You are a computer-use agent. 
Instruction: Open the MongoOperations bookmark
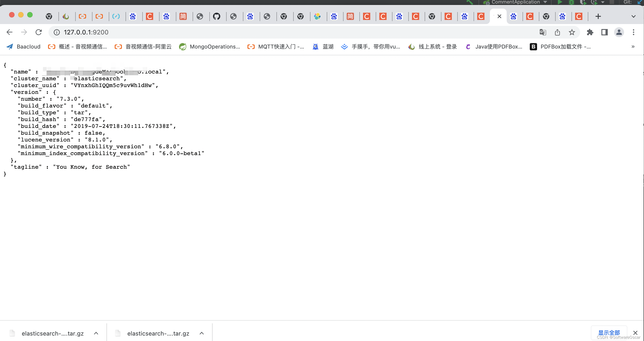coord(210,46)
